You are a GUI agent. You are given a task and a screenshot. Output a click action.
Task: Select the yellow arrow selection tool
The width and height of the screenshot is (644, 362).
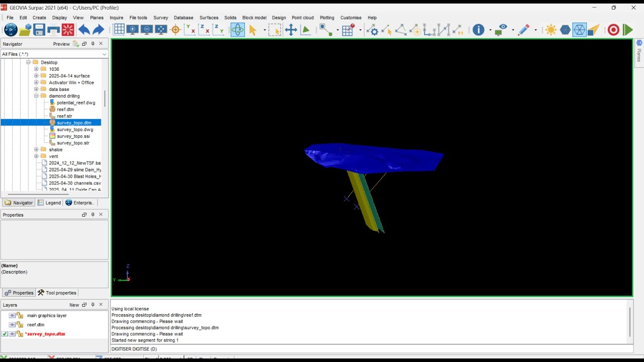pos(253,30)
